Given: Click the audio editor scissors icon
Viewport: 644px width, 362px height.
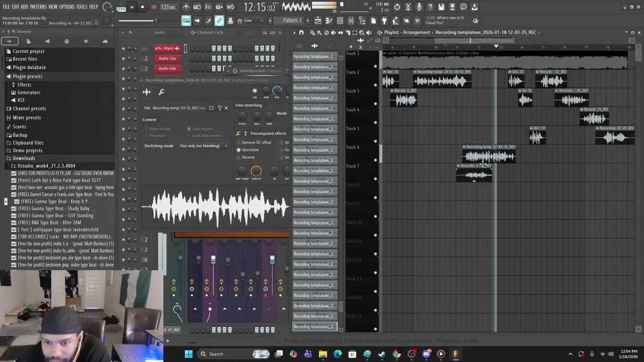Looking at the screenshot, I should (x=408, y=7).
